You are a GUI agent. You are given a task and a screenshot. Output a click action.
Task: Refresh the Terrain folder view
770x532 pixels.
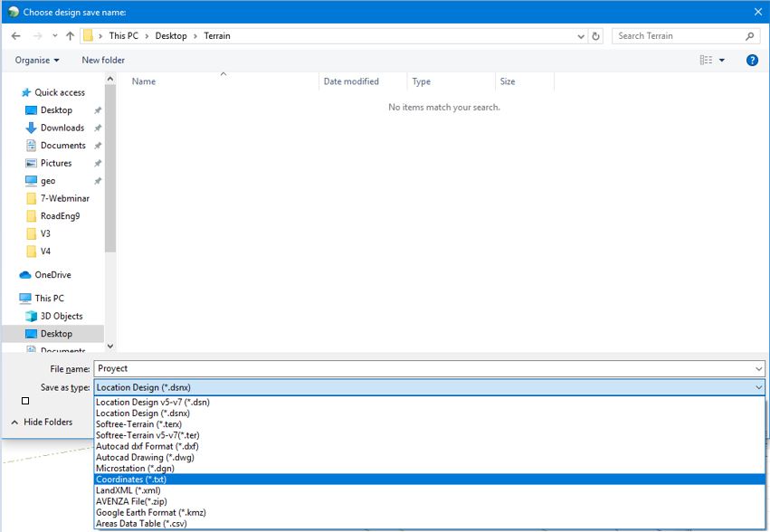595,36
